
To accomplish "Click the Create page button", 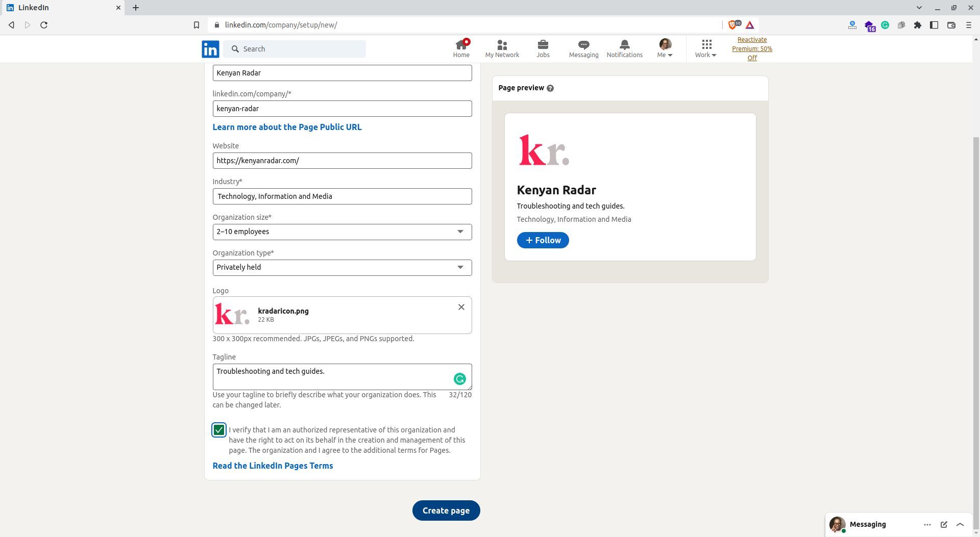I will pyautogui.click(x=446, y=510).
